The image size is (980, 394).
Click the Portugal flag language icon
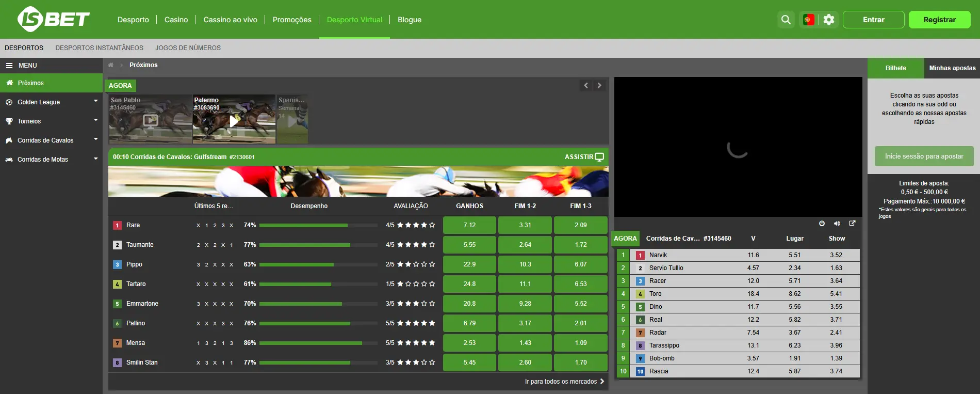coord(809,20)
